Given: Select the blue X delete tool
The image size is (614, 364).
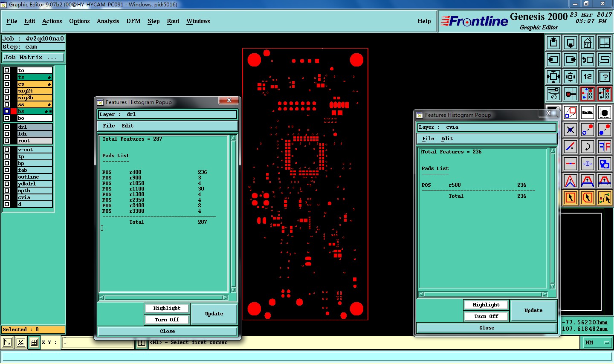Looking at the screenshot, I should 571,130.
